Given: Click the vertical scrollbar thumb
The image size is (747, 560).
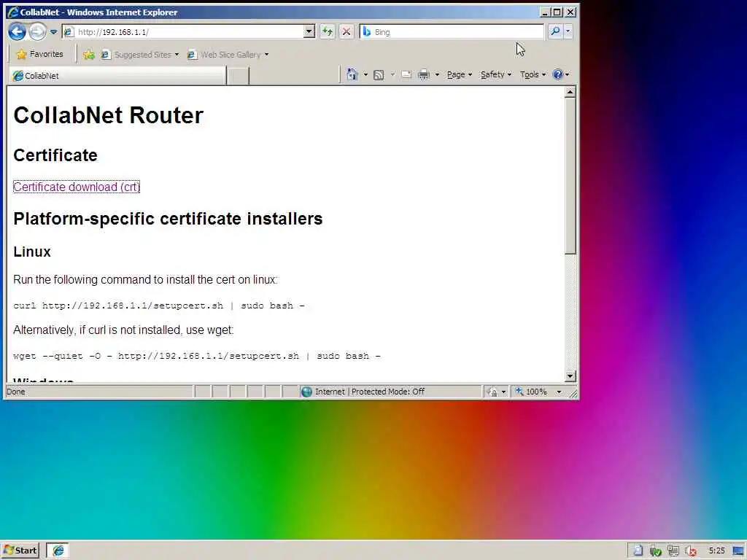Looking at the screenshot, I should 570,176.
